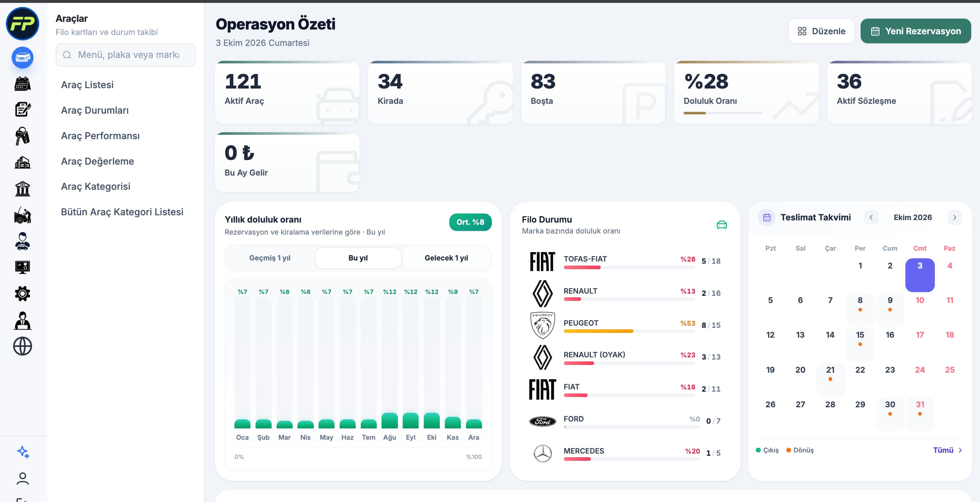Viewport: 980px width, 502px height.
Task: Open the monitor dashboard sidebar icon
Action: [x=23, y=267]
